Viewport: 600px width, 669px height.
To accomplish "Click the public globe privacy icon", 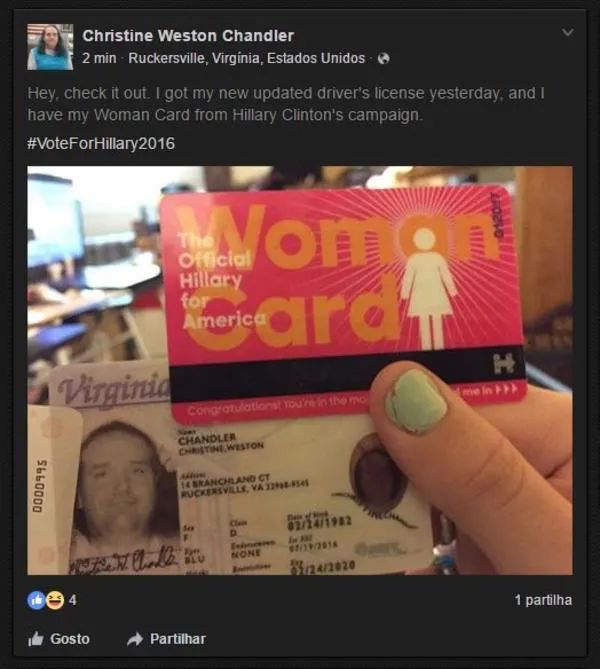I will (x=384, y=58).
